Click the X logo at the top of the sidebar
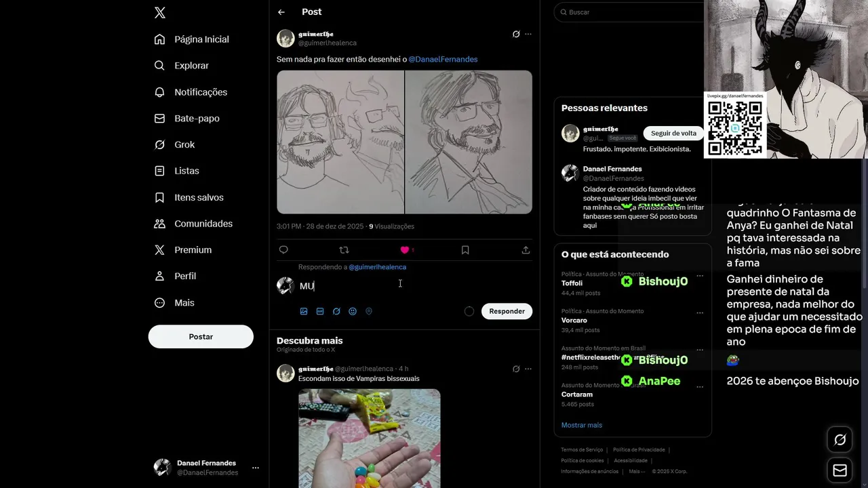This screenshot has height=488, width=868. 159,12
